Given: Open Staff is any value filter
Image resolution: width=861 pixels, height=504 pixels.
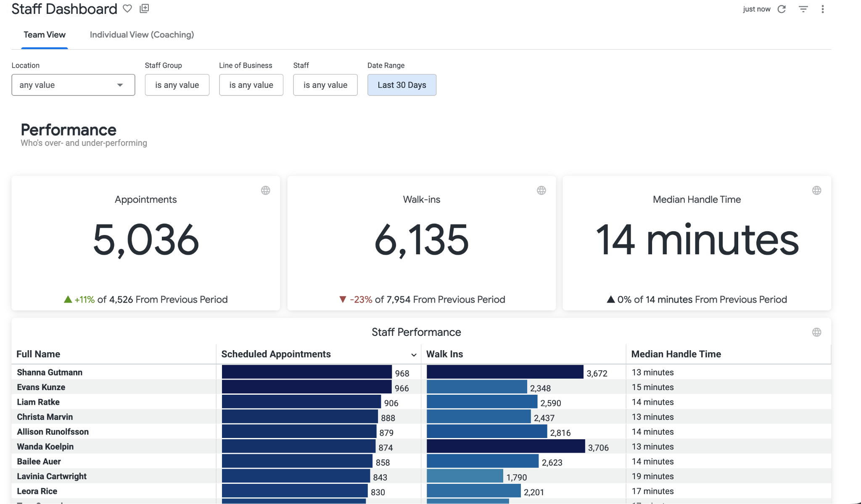Looking at the screenshot, I should point(325,85).
